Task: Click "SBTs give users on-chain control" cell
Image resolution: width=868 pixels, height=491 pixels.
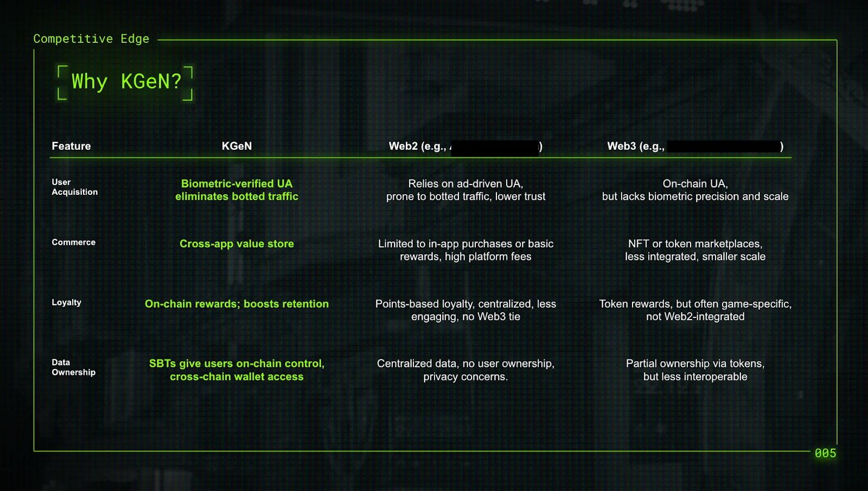Action: coord(237,370)
